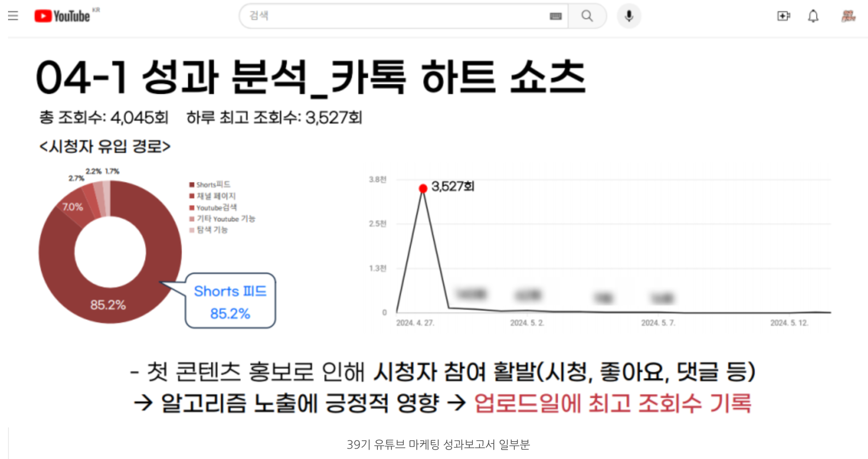Open the hamburger navigation menu

coord(13,16)
